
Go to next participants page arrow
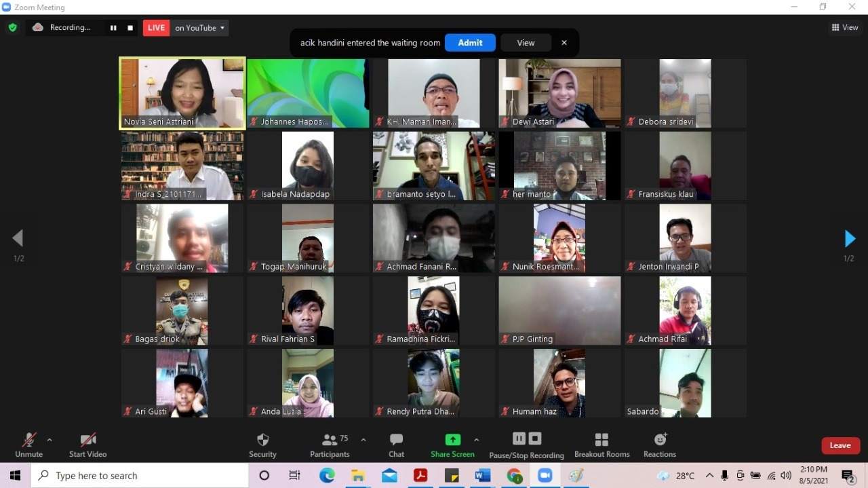click(x=850, y=238)
